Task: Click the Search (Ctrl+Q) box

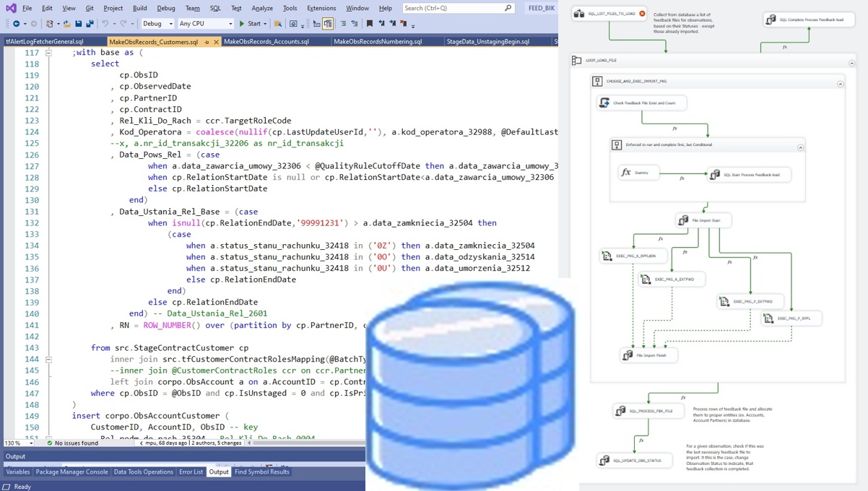Action: tap(459, 8)
